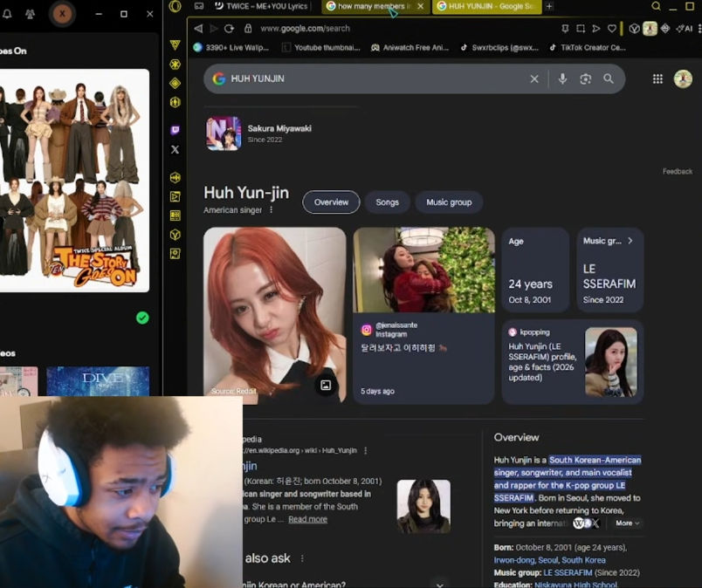Screen dimensions: 702x588
Task: Open Youtube thumbnai... bookmark
Action: coord(321,47)
